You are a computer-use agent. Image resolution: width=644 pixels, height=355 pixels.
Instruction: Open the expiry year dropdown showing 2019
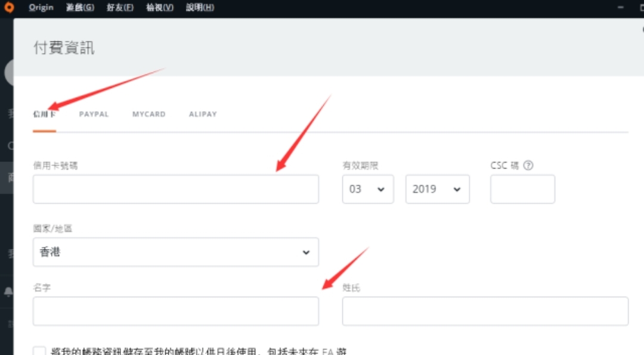point(438,189)
